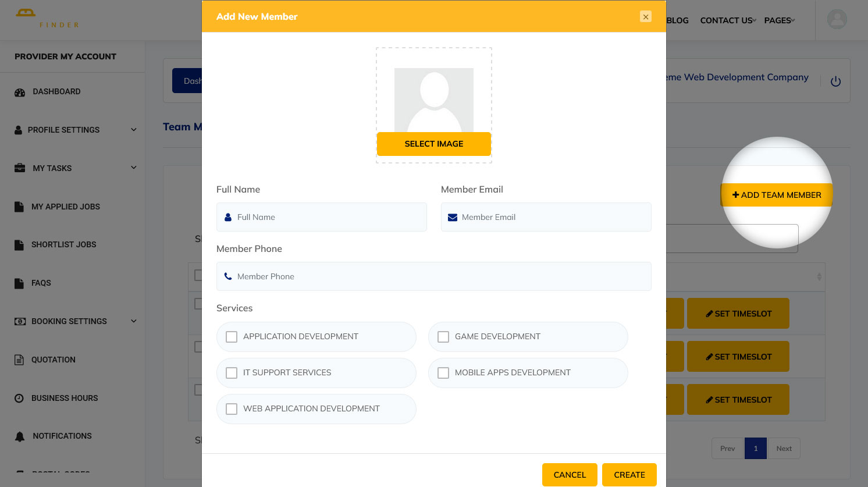Open the Contact Us menu
The width and height of the screenshot is (868, 487).
[x=727, y=20]
